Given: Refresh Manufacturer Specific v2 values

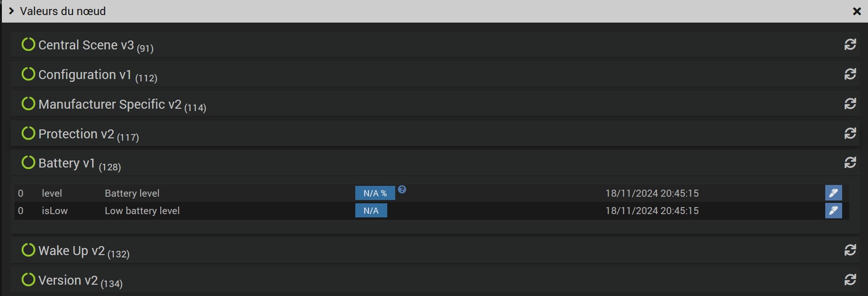Looking at the screenshot, I should click(850, 104).
